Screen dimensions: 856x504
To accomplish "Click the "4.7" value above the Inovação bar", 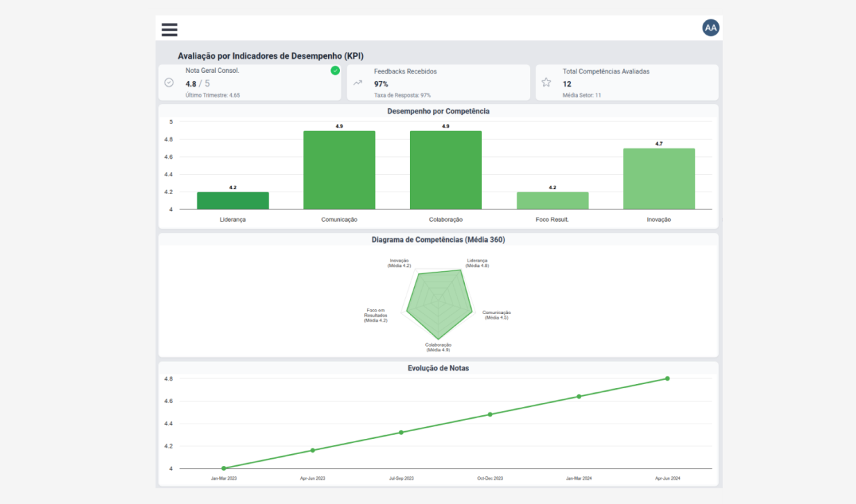I will 659,144.
